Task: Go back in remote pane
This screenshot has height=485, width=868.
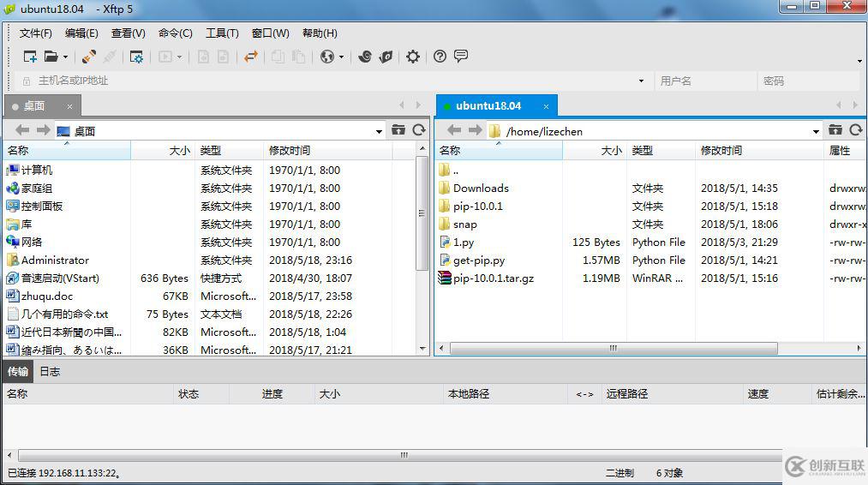Action: pos(454,130)
